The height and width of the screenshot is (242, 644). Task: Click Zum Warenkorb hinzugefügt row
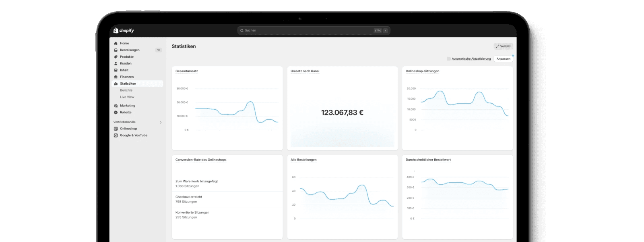pyautogui.click(x=227, y=184)
